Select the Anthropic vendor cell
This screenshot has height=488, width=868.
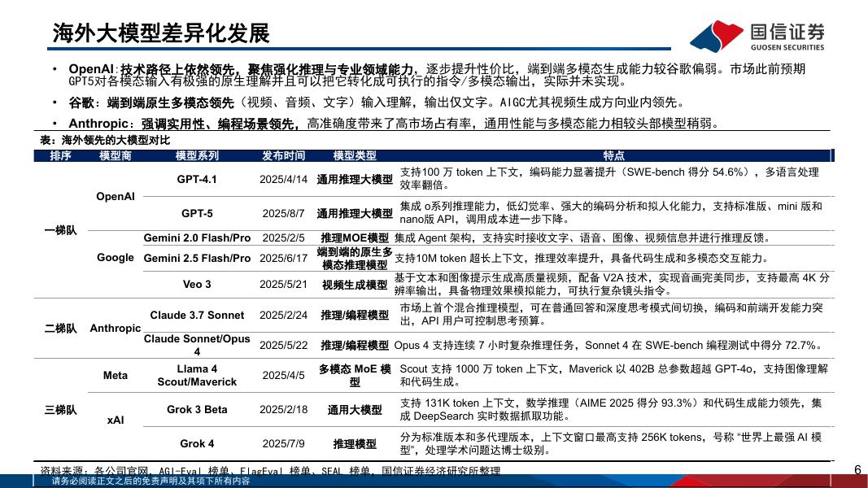[x=115, y=329]
